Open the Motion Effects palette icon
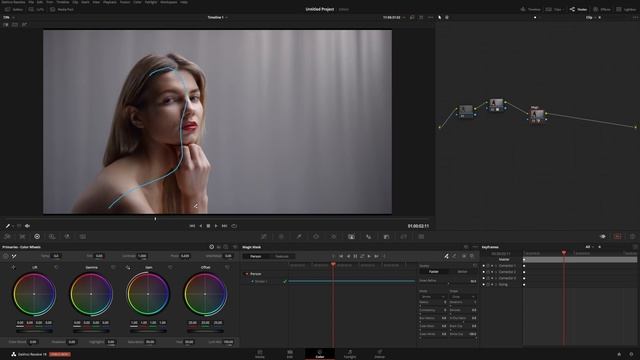 (83, 236)
